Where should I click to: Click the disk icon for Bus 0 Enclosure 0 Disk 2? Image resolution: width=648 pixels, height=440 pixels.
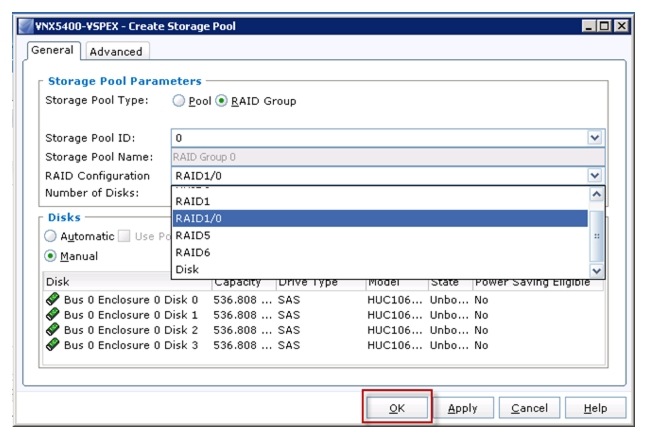click(x=53, y=330)
